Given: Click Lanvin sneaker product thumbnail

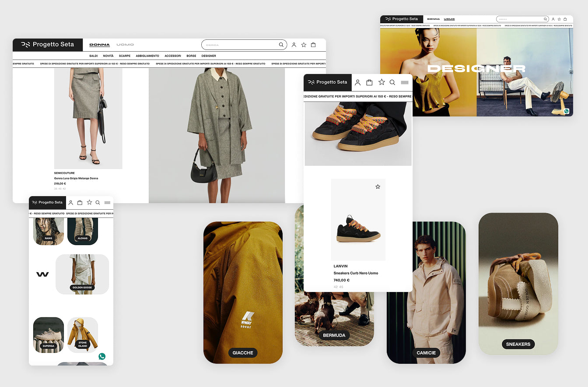Looking at the screenshot, I should 358,220.
